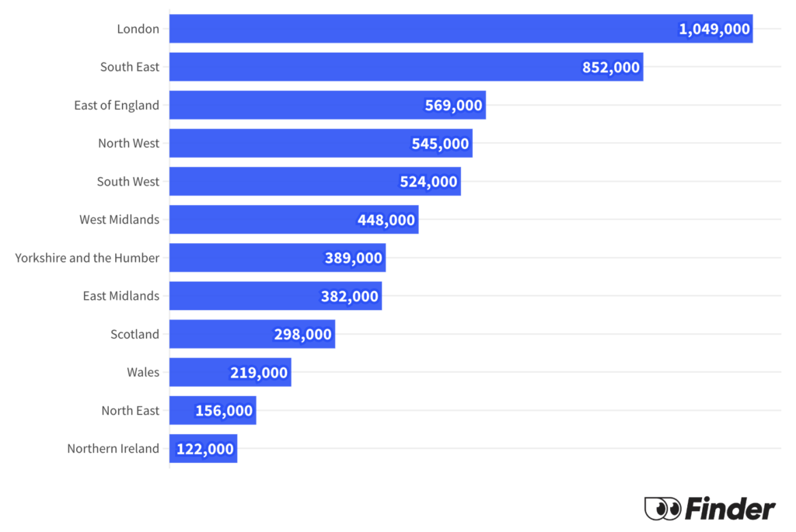
Task: Select the Scotland bar
Action: coord(253,334)
